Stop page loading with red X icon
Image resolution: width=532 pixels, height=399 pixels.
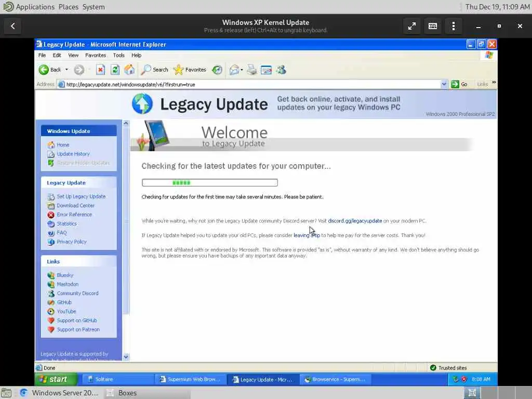(x=100, y=70)
